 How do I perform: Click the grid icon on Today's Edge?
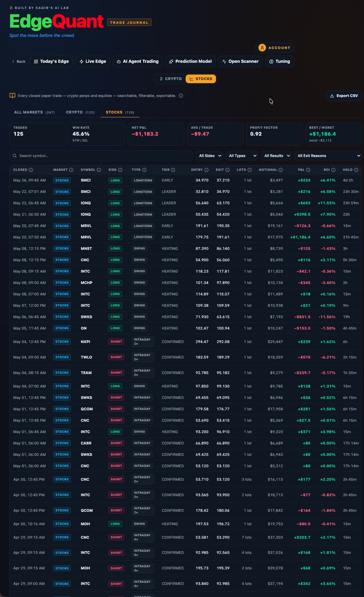[36, 61]
